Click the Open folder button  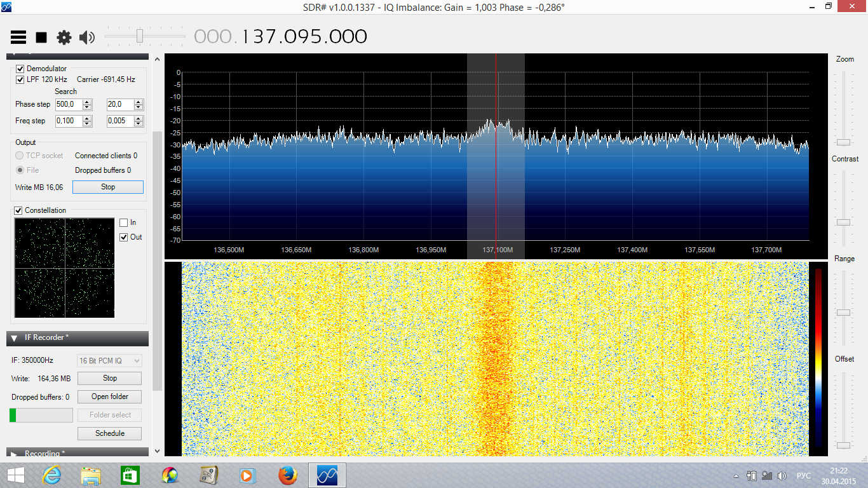pos(110,396)
